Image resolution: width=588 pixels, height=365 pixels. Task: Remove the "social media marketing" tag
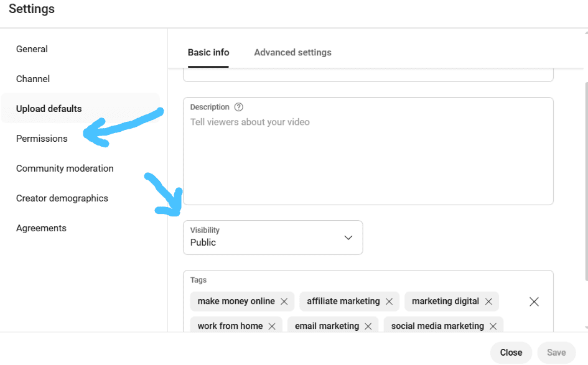point(493,326)
